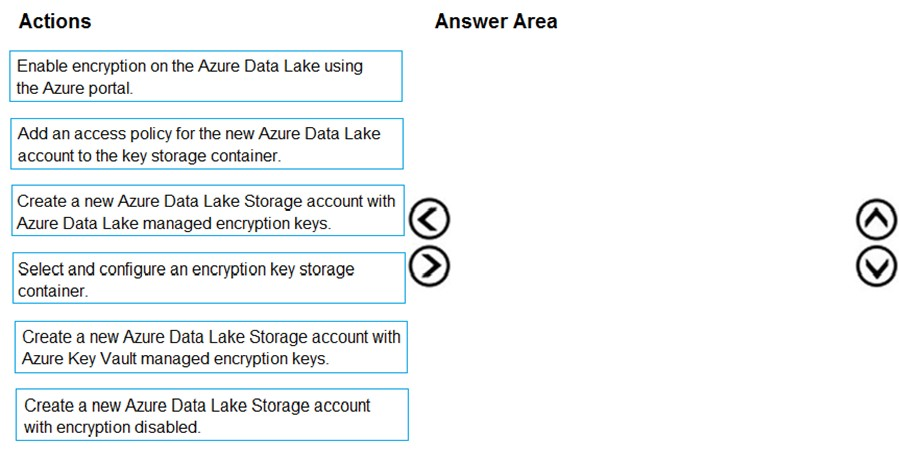
Task: Click the move left arrow icon
Action: point(429,219)
